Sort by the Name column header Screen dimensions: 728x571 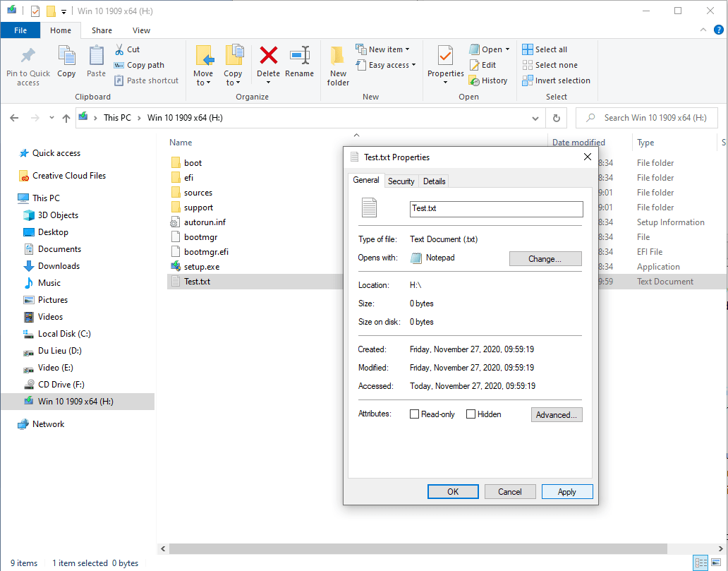pyautogui.click(x=181, y=143)
